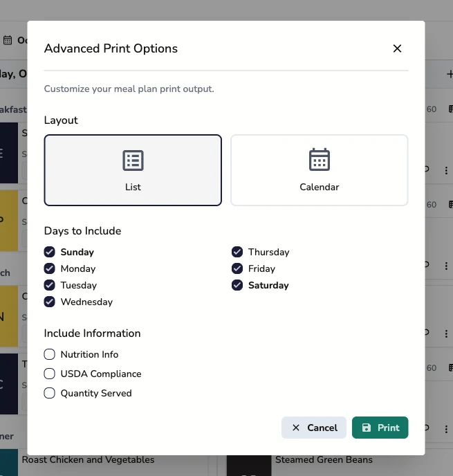The image size is (453, 476).
Task: Select the Calendar layout option
Action: click(x=320, y=170)
